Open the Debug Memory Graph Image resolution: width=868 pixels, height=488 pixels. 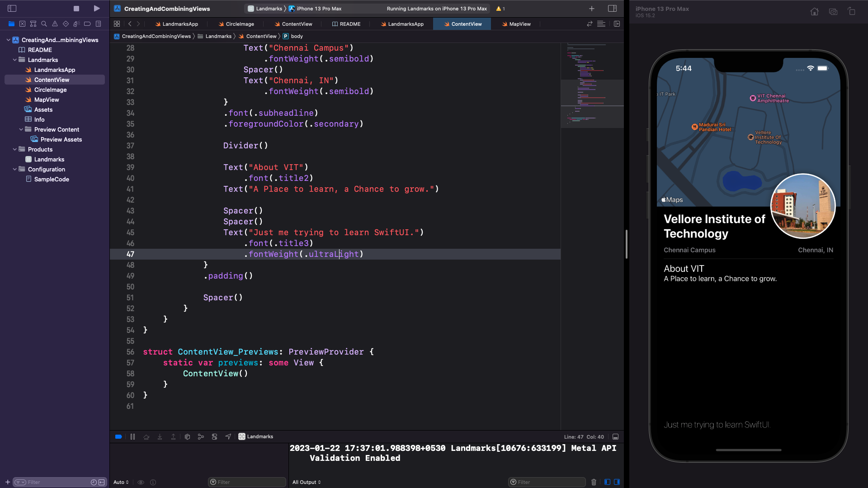tap(201, 436)
